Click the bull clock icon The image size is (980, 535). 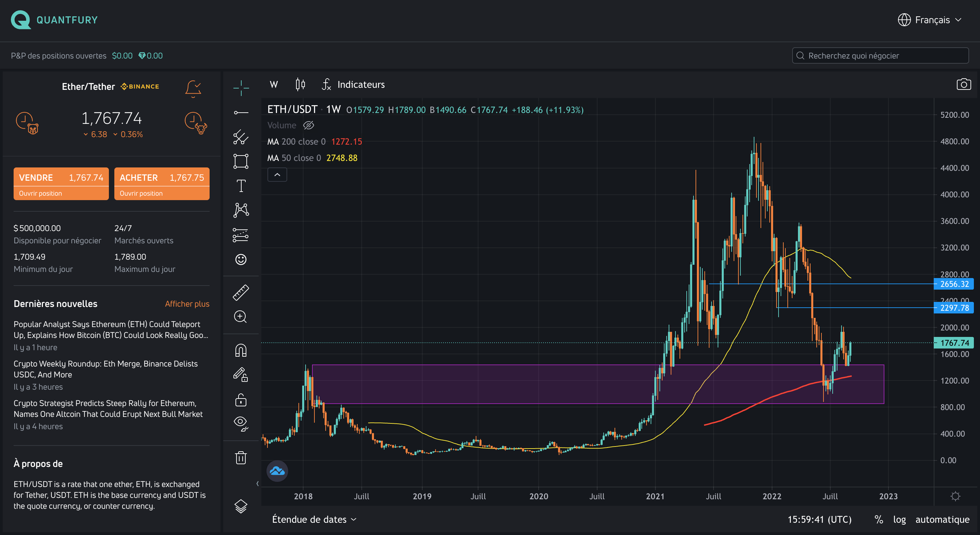196,123
